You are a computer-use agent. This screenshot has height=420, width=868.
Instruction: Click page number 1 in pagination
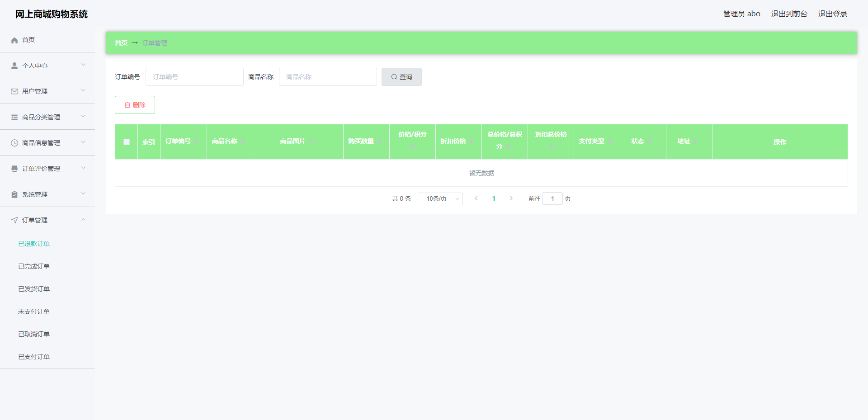point(494,198)
